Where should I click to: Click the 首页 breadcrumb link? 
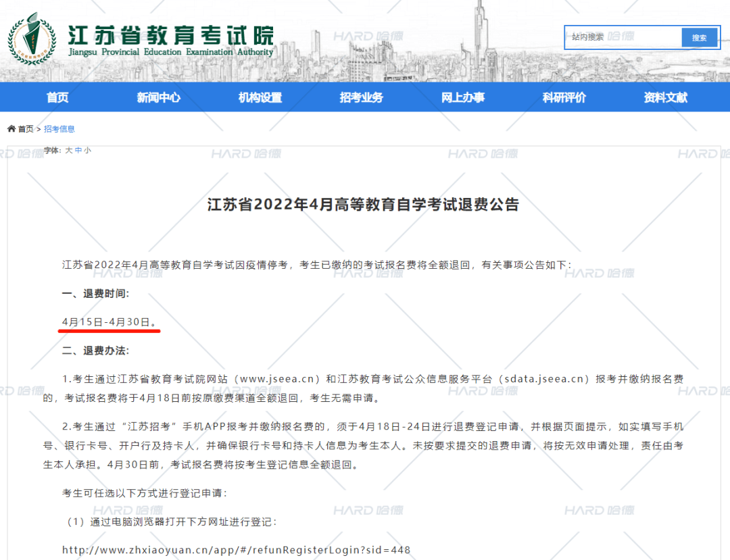click(x=26, y=129)
